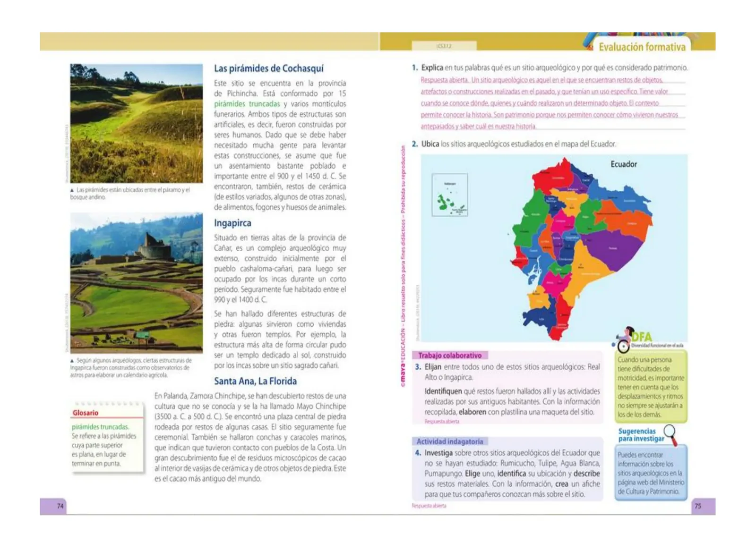Image resolution: width=756 pixels, height=534 pixels.
Task: Click the Galápagos islands inset map
Action: (450, 195)
